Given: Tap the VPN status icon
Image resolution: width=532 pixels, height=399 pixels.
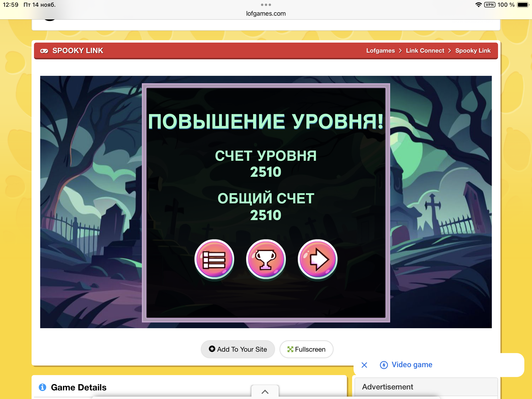Looking at the screenshot, I should coord(490,5).
